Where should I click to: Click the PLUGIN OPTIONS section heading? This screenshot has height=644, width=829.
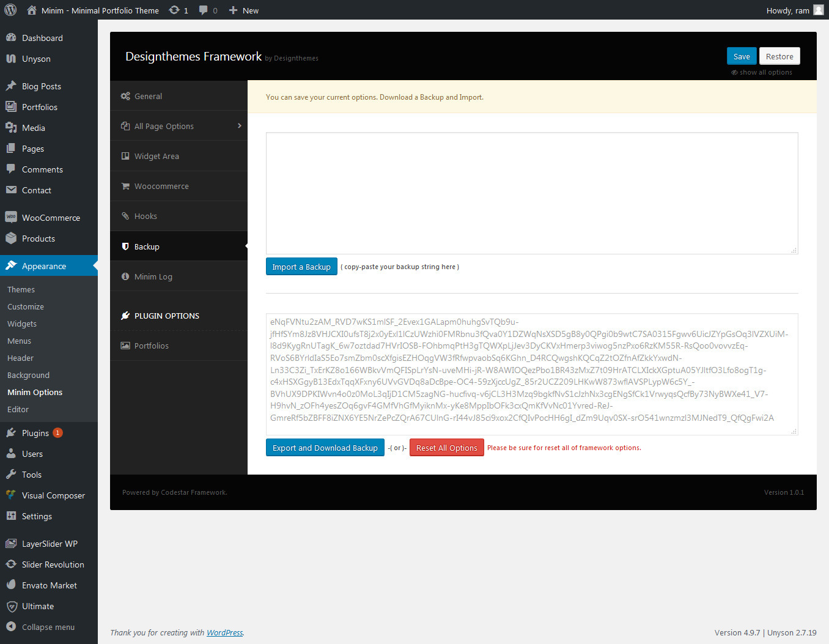[167, 316]
